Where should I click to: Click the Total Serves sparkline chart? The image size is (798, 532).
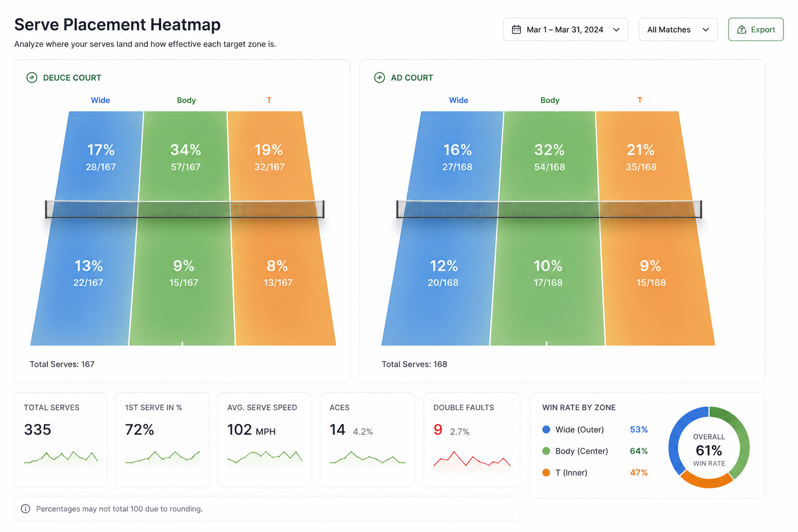click(61, 458)
